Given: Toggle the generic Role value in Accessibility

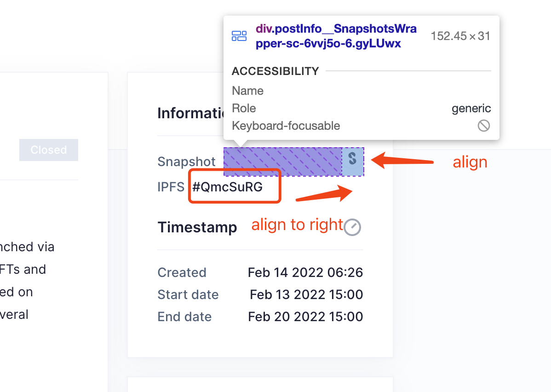Looking at the screenshot, I should pyautogui.click(x=471, y=108).
